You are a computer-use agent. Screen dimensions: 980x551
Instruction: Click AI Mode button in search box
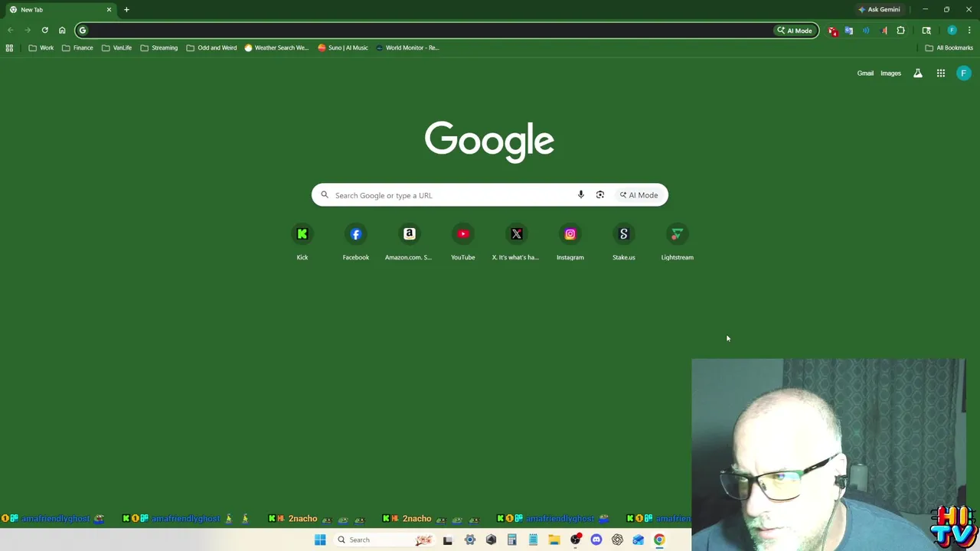(639, 195)
